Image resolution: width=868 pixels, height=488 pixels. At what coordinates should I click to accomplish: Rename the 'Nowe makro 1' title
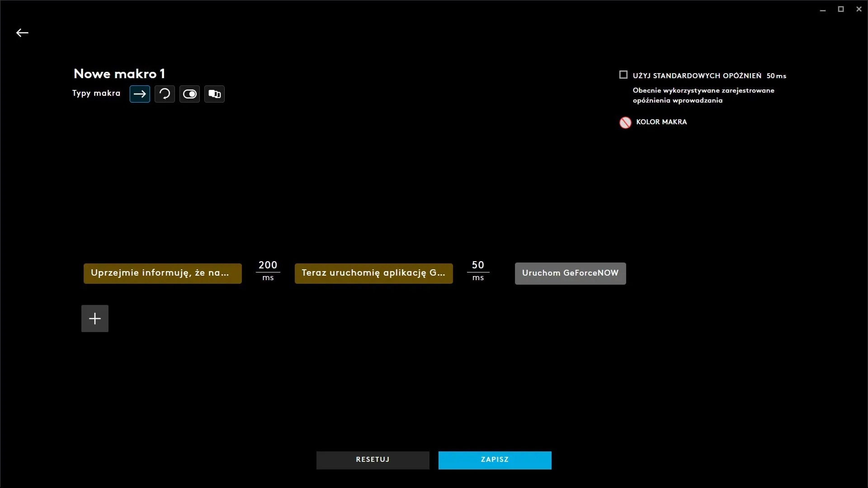[119, 74]
